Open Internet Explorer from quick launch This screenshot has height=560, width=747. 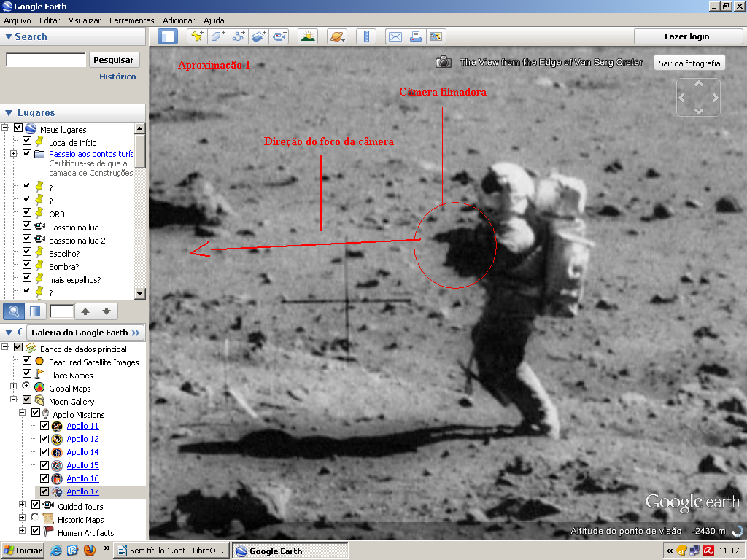coord(56,551)
